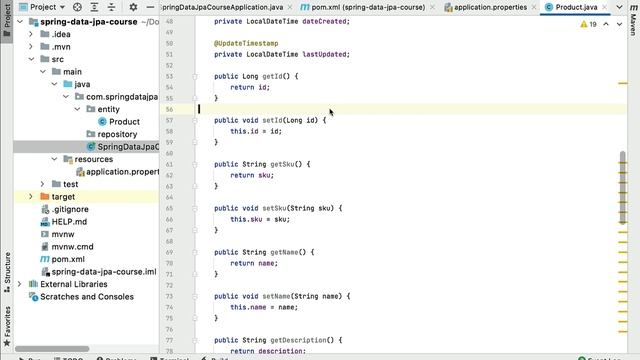The width and height of the screenshot is (640, 360).
Task: Click the Project panel horizontal scrollbar
Action: point(52,349)
